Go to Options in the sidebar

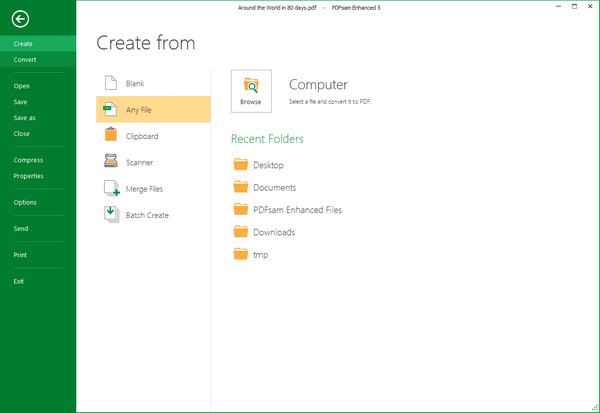tap(25, 202)
